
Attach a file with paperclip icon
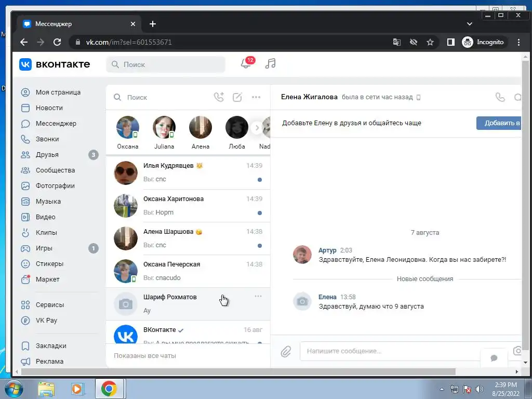point(286,352)
